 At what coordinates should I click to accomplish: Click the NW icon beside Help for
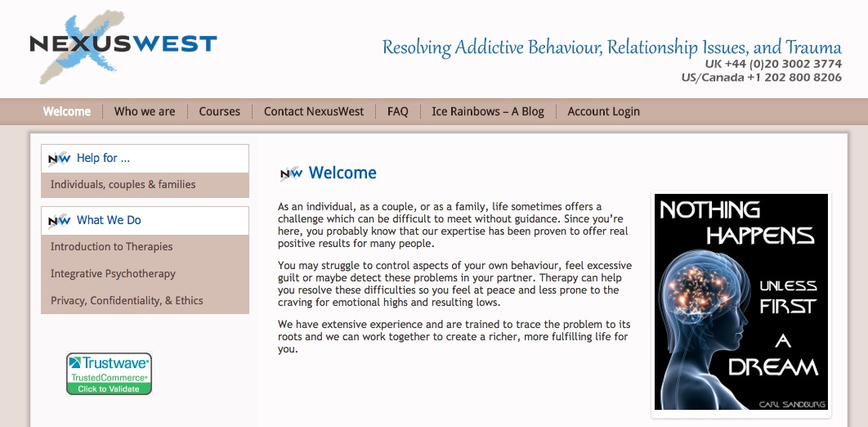(x=59, y=159)
